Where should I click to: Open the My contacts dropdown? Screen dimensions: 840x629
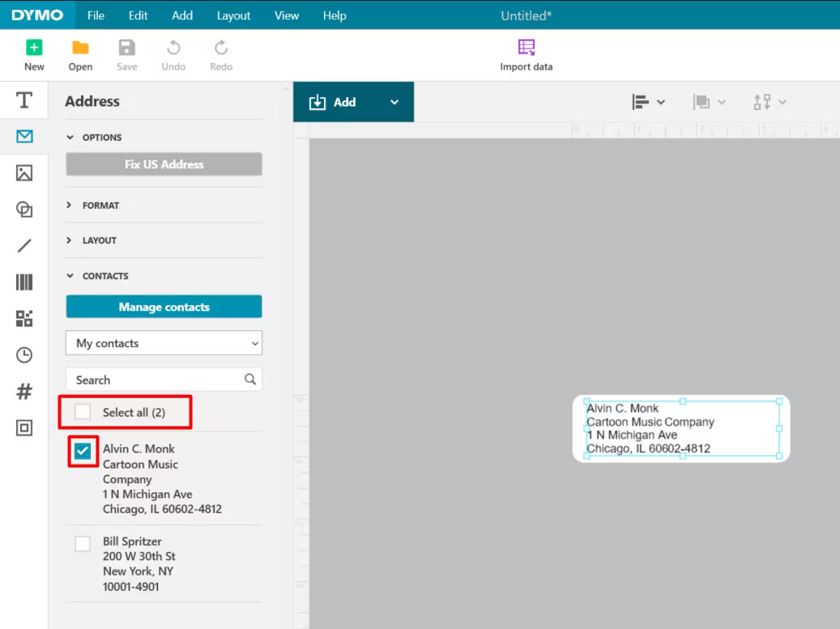164,342
